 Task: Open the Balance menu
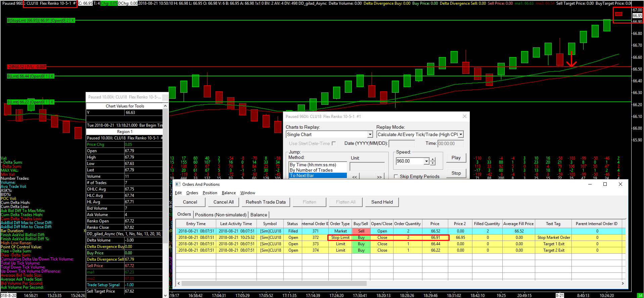[x=229, y=193]
